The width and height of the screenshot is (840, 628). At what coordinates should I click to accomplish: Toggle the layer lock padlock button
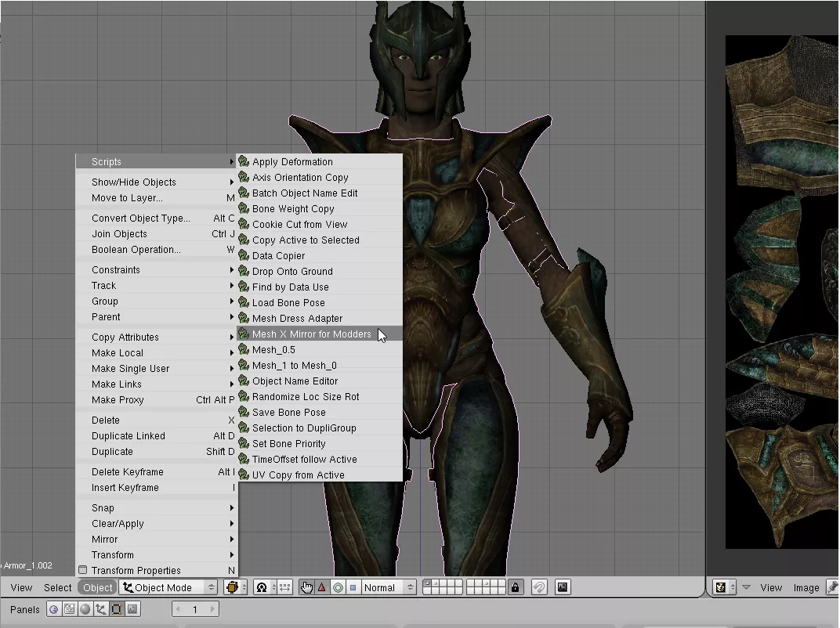(x=516, y=587)
